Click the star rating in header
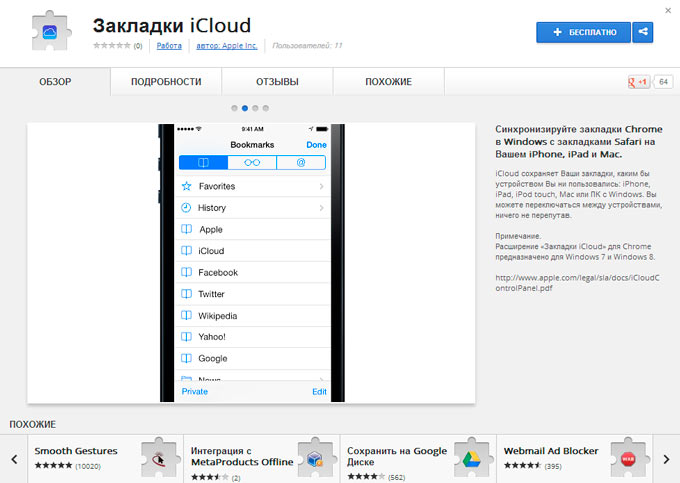The width and height of the screenshot is (680, 483). 111,46
